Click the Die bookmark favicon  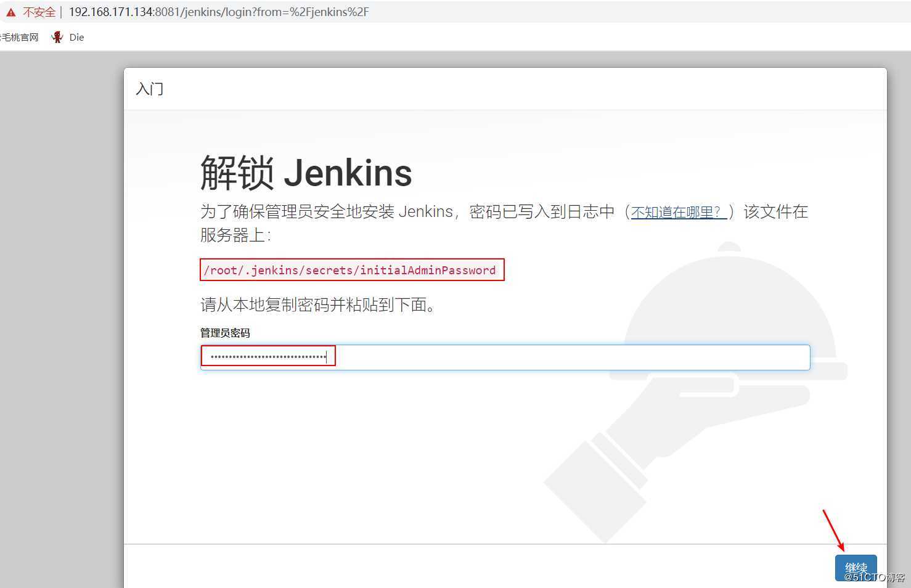[x=57, y=37]
